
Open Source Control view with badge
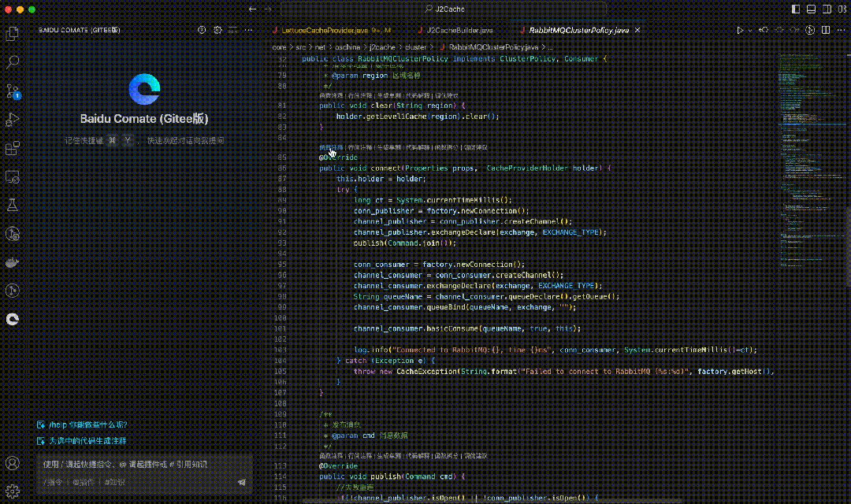click(13, 91)
